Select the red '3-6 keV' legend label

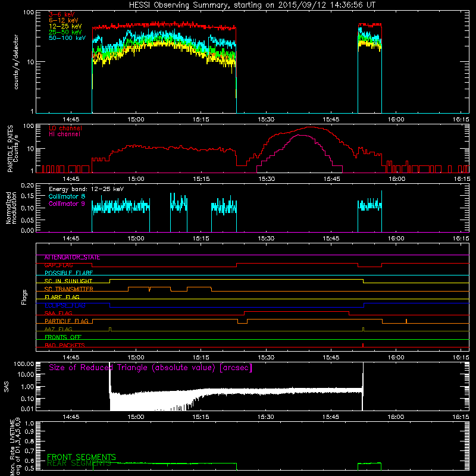[x=62, y=14]
